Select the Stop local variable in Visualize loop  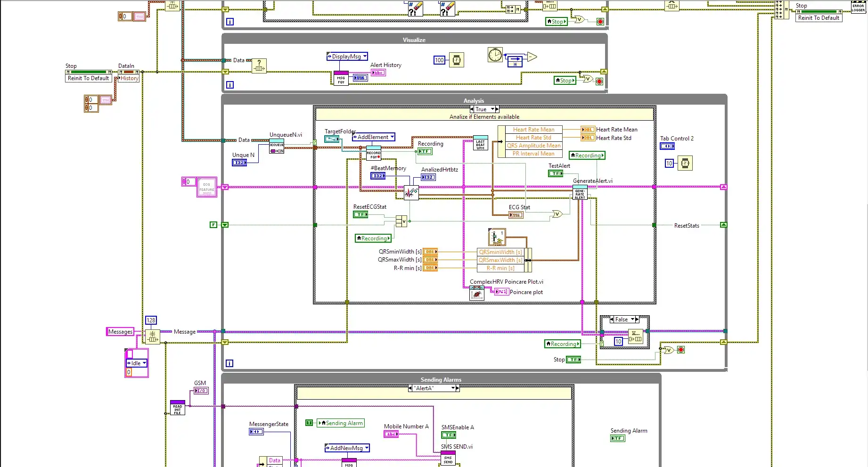[x=565, y=81]
